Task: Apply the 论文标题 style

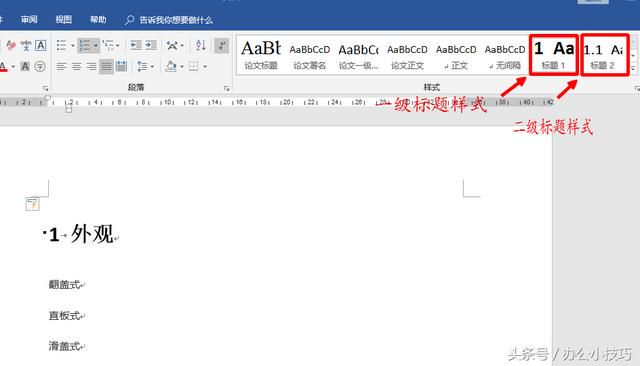Action: [x=261, y=55]
